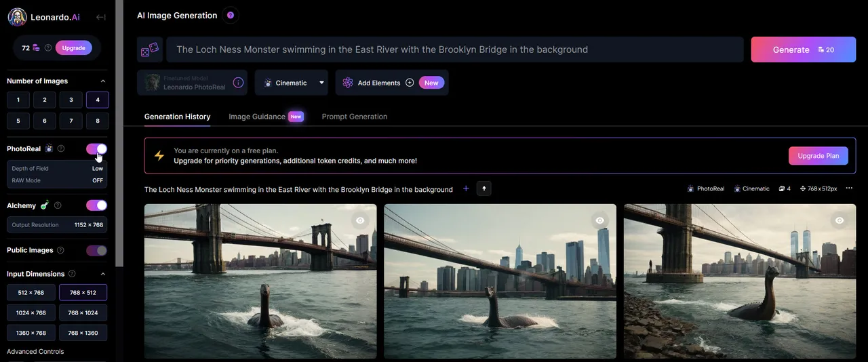
Task: Select 8 as number of images
Action: pyautogui.click(x=98, y=121)
